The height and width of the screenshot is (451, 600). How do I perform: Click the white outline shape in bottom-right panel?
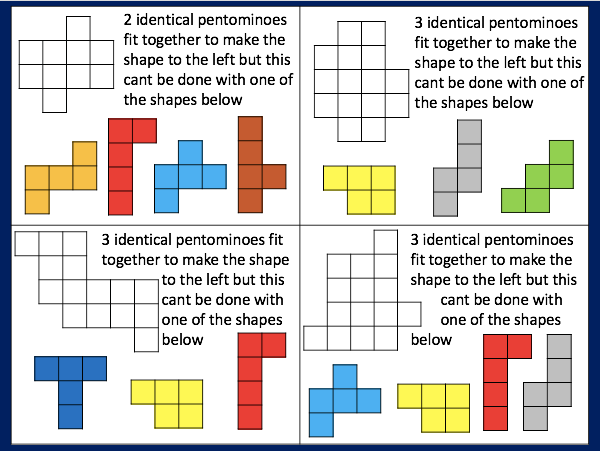coord(360,300)
